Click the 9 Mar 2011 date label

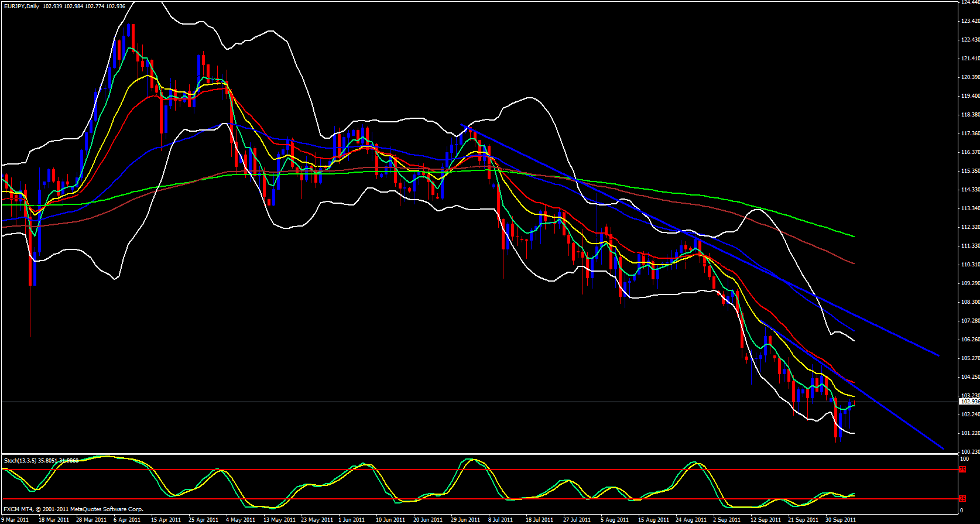(x=15, y=520)
